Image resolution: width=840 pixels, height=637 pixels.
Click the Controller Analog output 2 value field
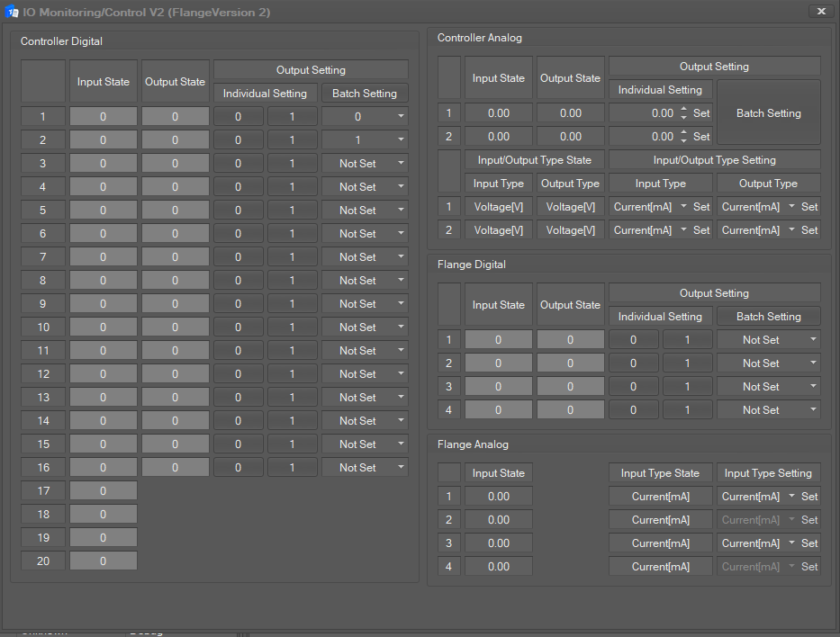point(643,137)
